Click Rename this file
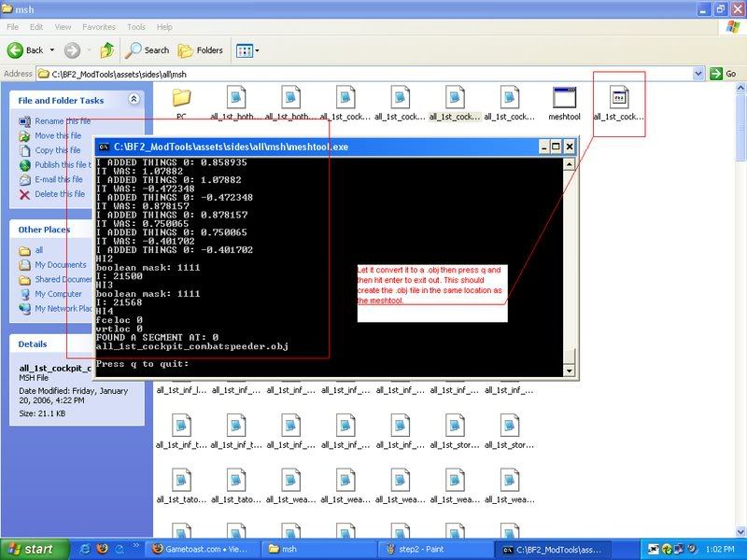 click(55, 121)
